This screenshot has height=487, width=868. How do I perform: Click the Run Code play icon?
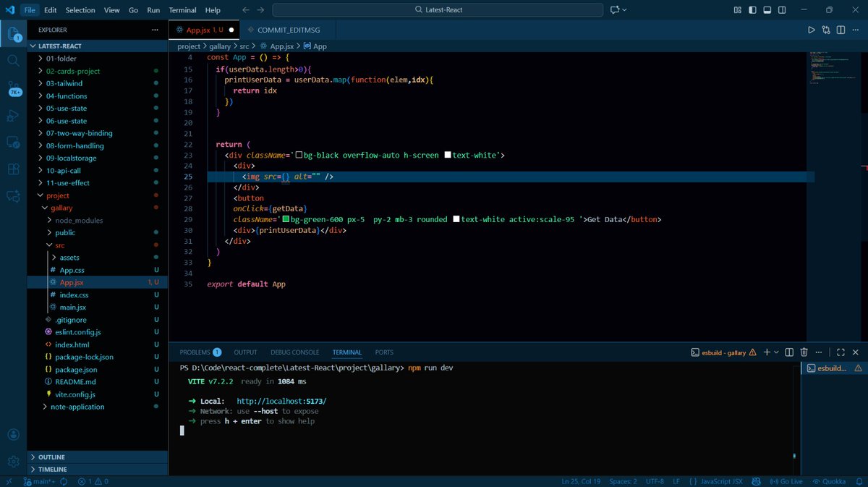[811, 30]
